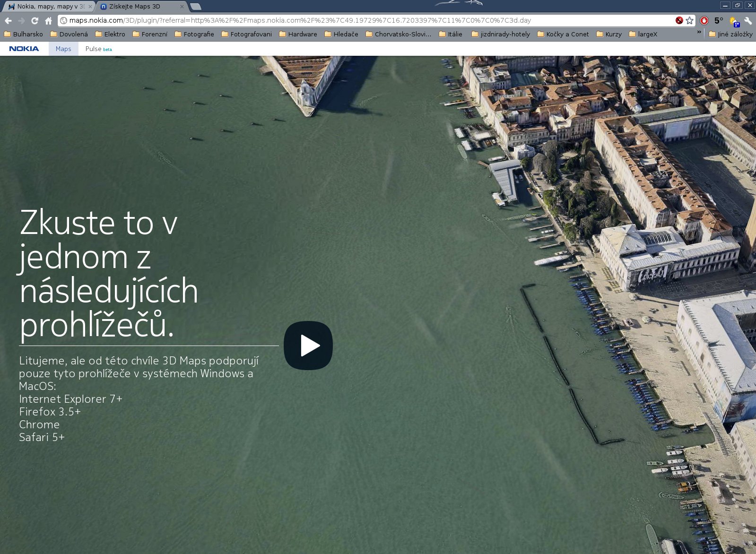
Task: Open the Kurzy bookmark folder
Action: click(609, 34)
